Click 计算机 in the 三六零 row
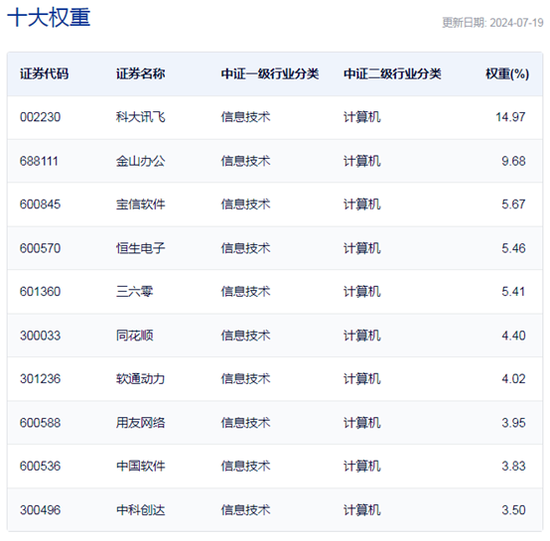The image size is (550, 541). click(362, 292)
